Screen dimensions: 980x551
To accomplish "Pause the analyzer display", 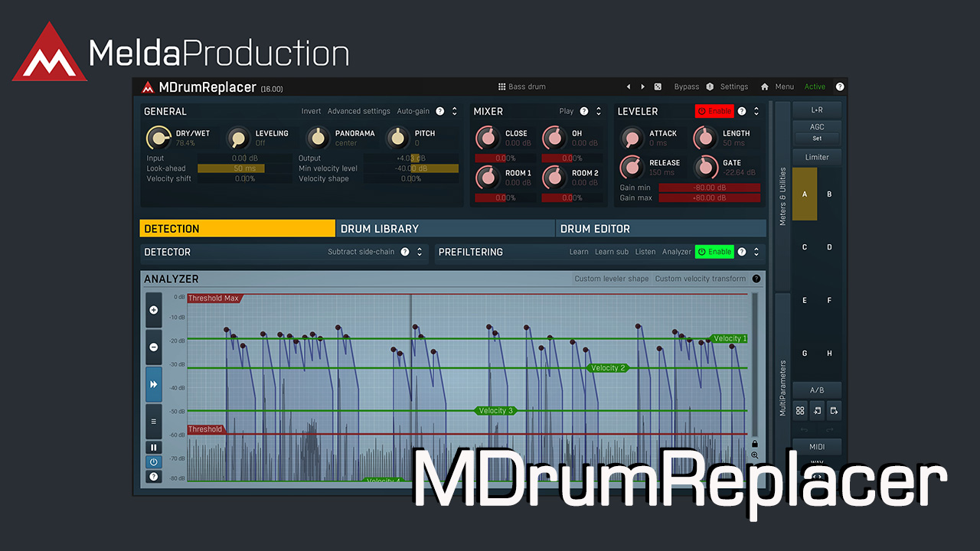I will 154,448.
